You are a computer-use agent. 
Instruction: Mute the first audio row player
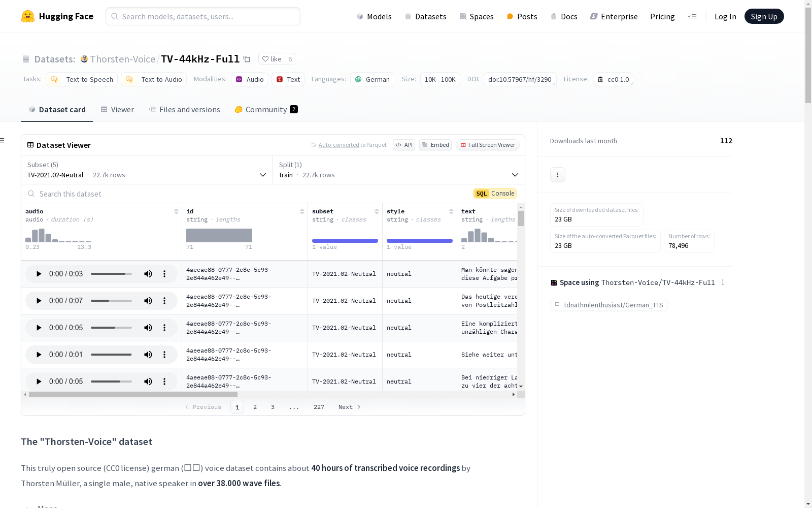tap(148, 274)
